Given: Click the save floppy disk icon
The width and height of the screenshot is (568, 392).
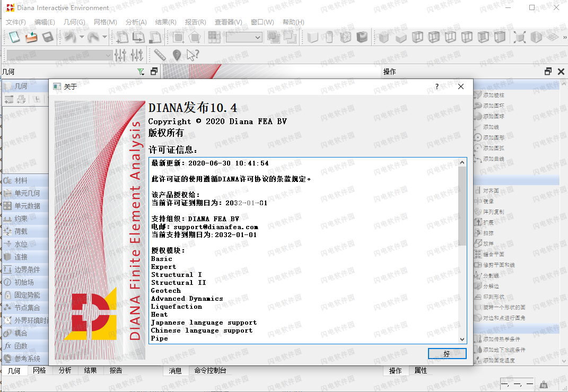Looking at the screenshot, I should [48, 37].
